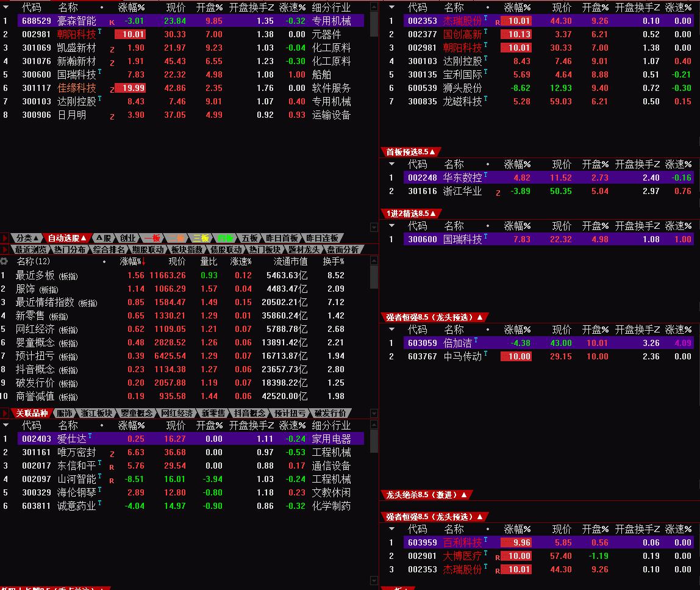Open the 自动选股 tab dropdown
Screen dimensions: 700x590
tap(67, 238)
